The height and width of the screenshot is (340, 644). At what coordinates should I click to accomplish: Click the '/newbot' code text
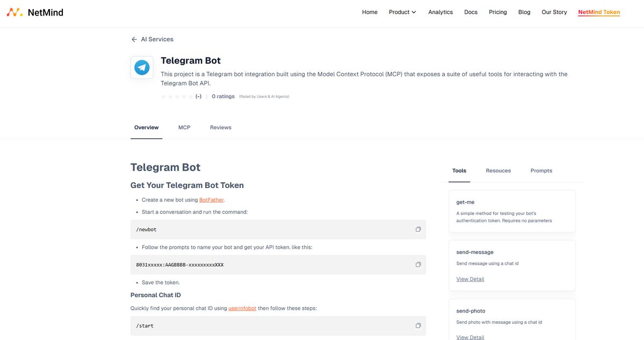tap(147, 229)
